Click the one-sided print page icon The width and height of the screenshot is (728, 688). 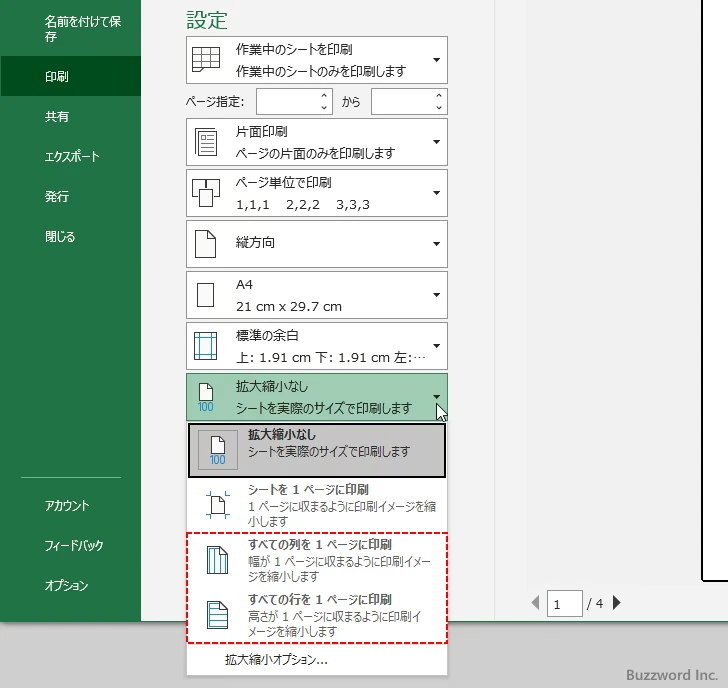(x=206, y=142)
